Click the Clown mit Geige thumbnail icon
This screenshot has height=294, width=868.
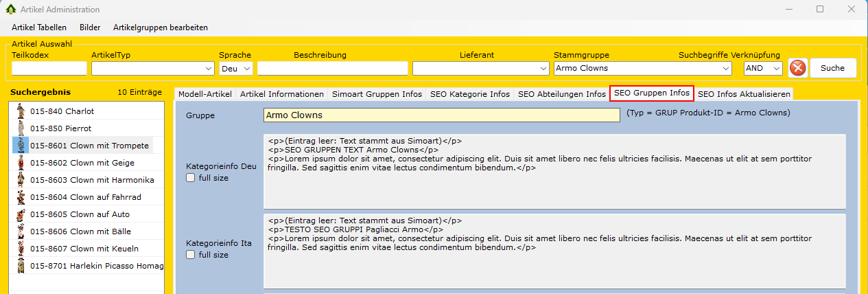coord(21,163)
